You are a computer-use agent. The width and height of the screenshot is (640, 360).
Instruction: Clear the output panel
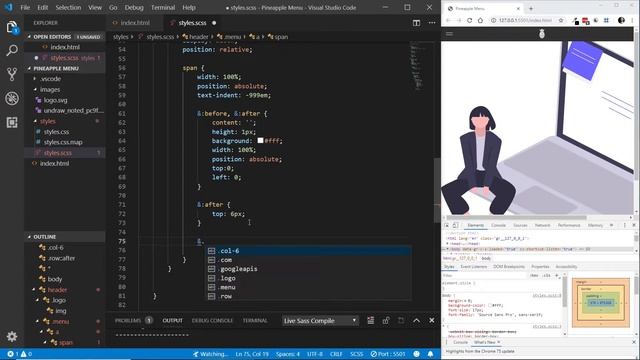click(x=370, y=320)
